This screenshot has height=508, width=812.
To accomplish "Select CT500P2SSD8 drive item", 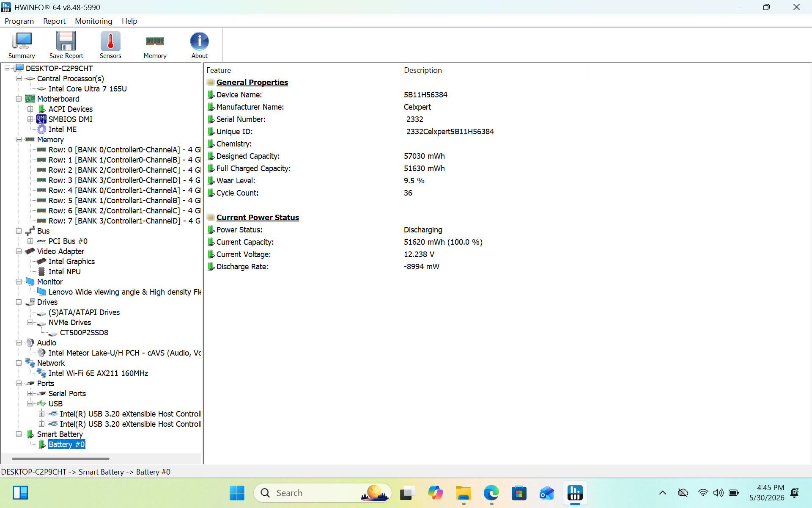I will (84, 333).
